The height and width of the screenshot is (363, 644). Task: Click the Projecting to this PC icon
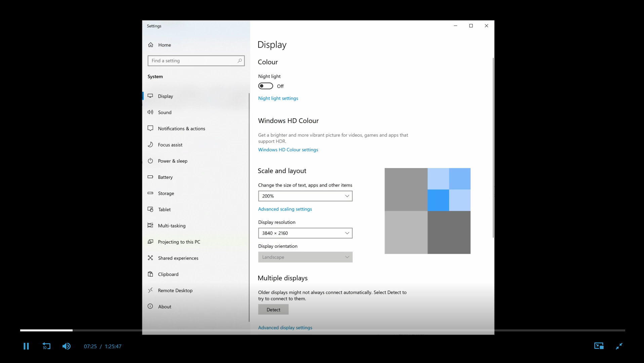pos(150,241)
